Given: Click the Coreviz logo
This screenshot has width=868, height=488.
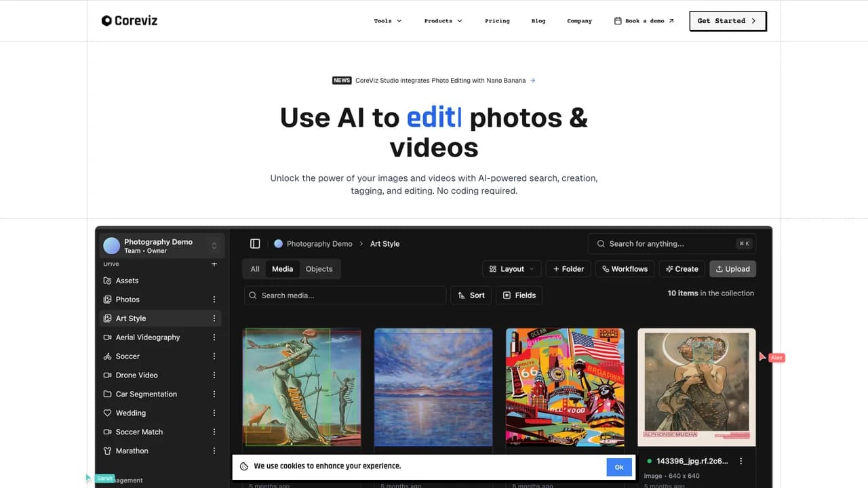Looking at the screenshot, I should [129, 20].
